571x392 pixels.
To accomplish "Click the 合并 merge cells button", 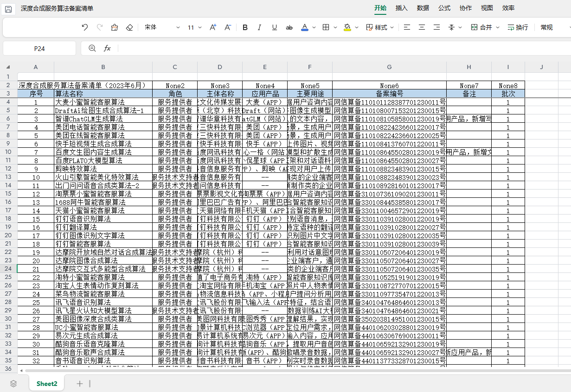I will coord(481,27).
